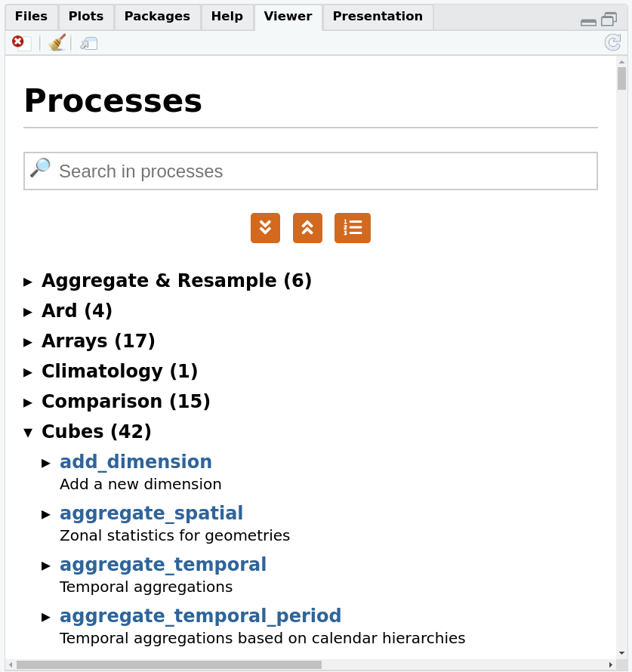Open the aggregate_temporal_period link
The width and height of the screenshot is (632, 672).
200,616
